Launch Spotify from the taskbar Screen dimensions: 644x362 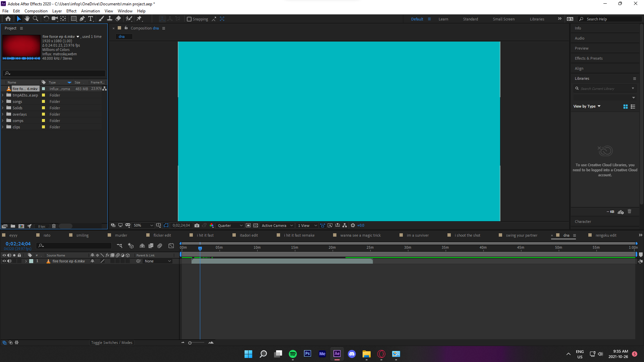pos(292,354)
